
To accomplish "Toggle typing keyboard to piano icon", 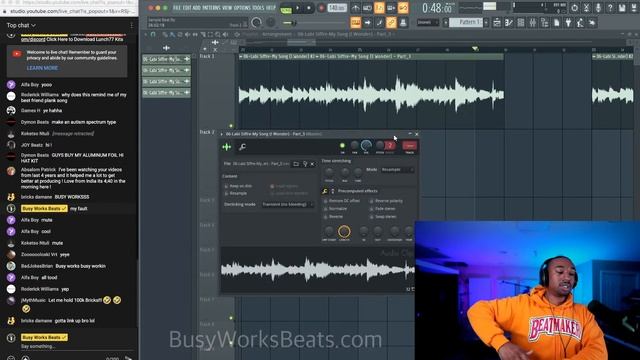I will pos(356,23).
